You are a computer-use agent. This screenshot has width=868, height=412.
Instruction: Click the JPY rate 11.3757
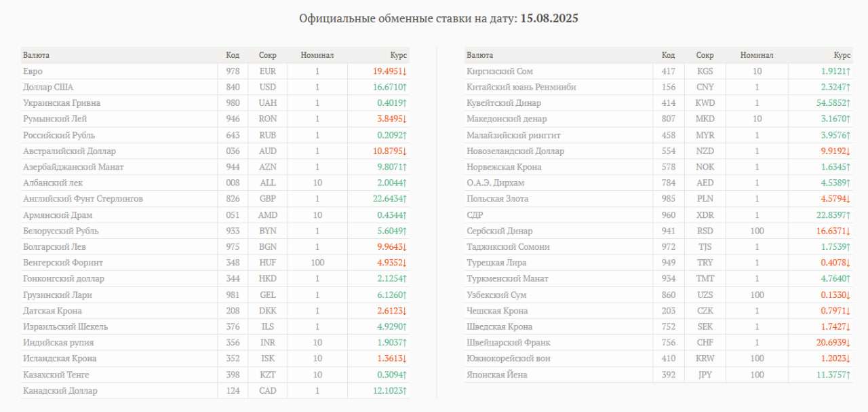(833, 375)
